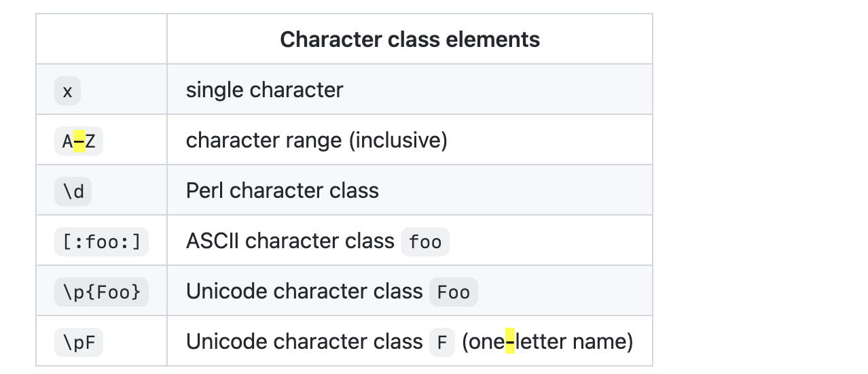Click the "x" code snippet
The height and width of the screenshot is (374, 868).
(x=67, y=91)
